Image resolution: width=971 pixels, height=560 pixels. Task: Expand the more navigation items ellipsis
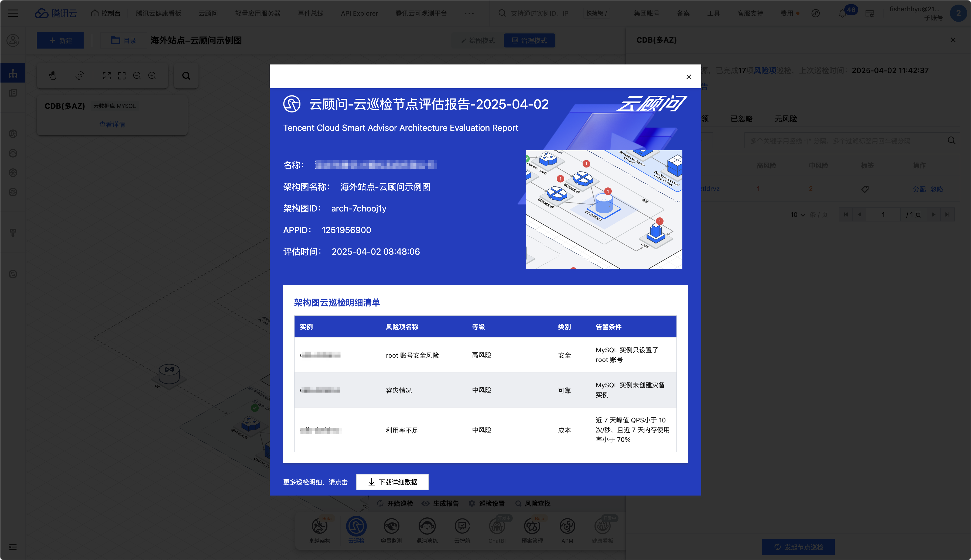tap(469, 13)
